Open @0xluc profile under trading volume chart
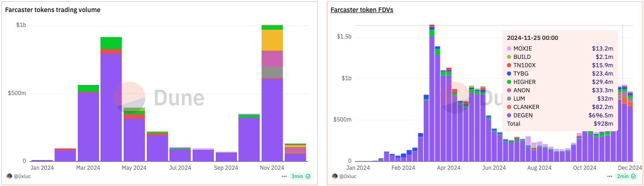Screen dimensions: 644x186 click(x=23, y=176)
